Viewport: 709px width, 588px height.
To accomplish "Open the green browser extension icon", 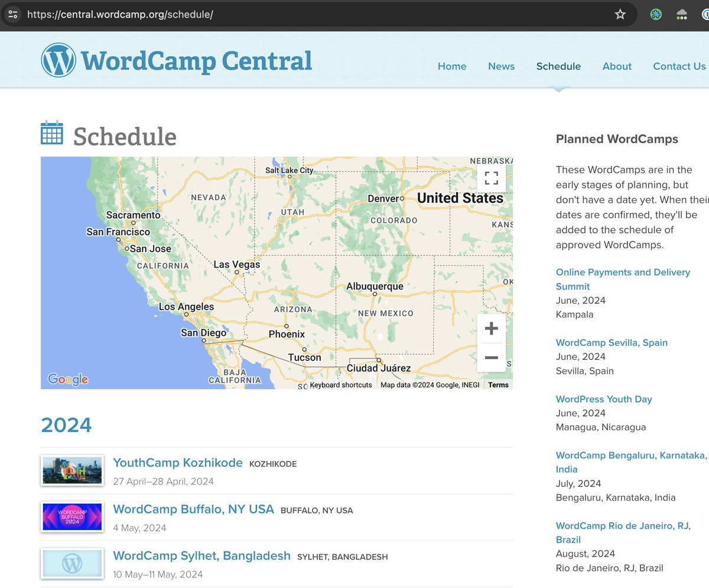I will 656,14.
